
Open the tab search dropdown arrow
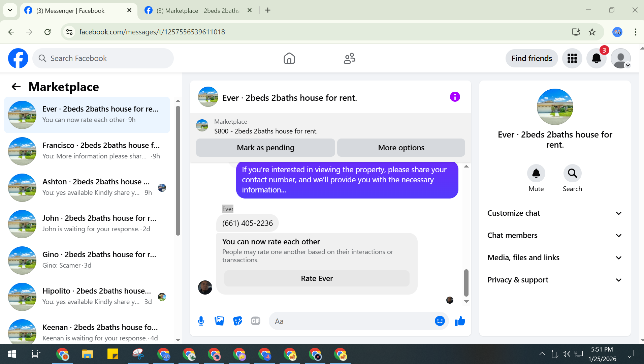(x=10, y=10)
